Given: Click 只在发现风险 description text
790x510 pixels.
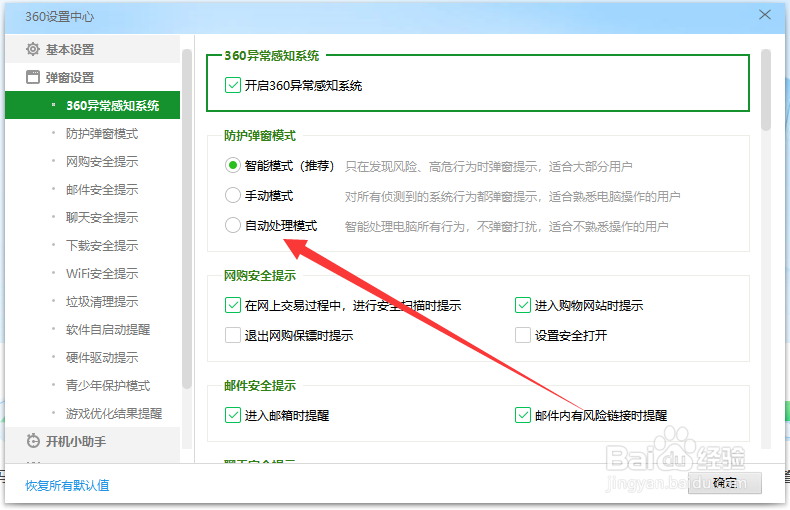Looking at the screenshot, I should 488,166.
